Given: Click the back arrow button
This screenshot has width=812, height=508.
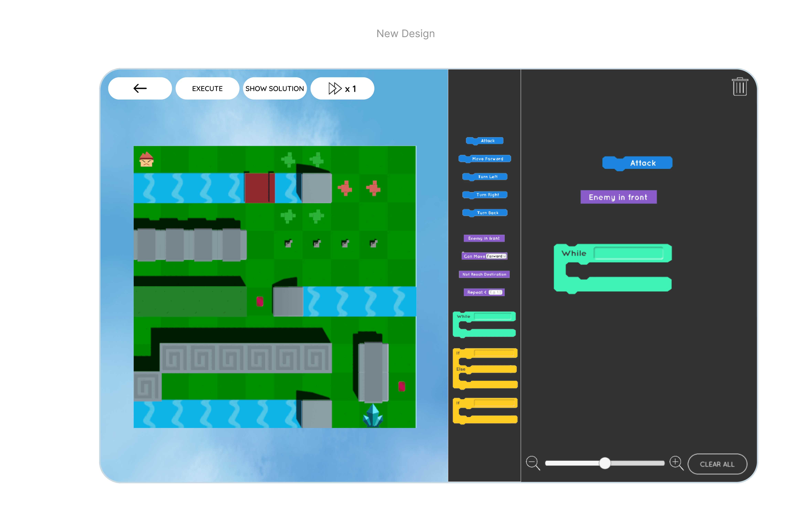Looking at the screenshot, I should [140, 88].
